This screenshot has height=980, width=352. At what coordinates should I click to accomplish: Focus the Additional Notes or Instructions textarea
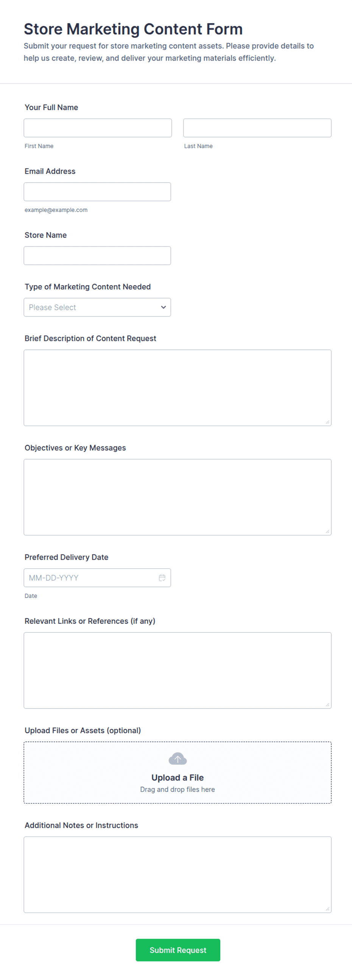tap(178, 874)
